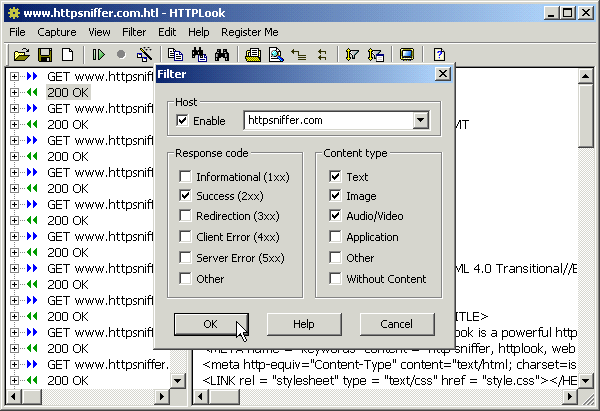Open the Register Me menu
This screenshot has height=411, width=600.
pos(249,32)
